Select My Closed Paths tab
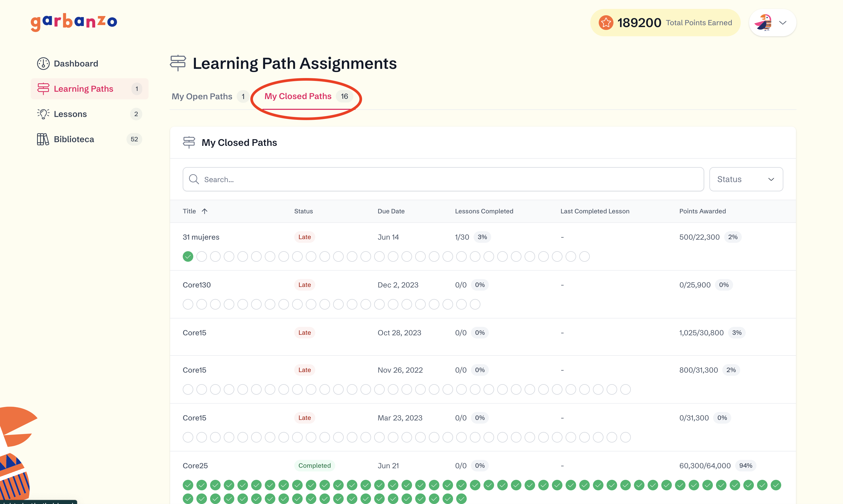 point(298,96)
